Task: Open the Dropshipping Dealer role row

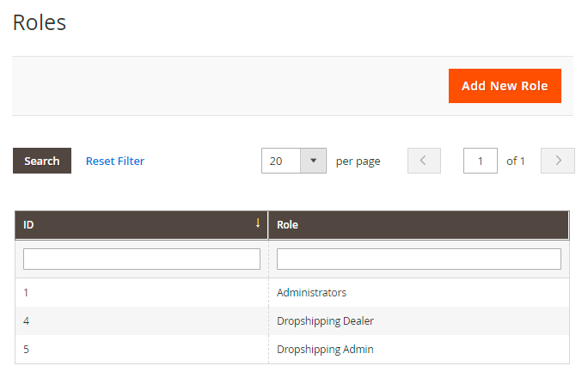Action: click(x=325, y=320)
